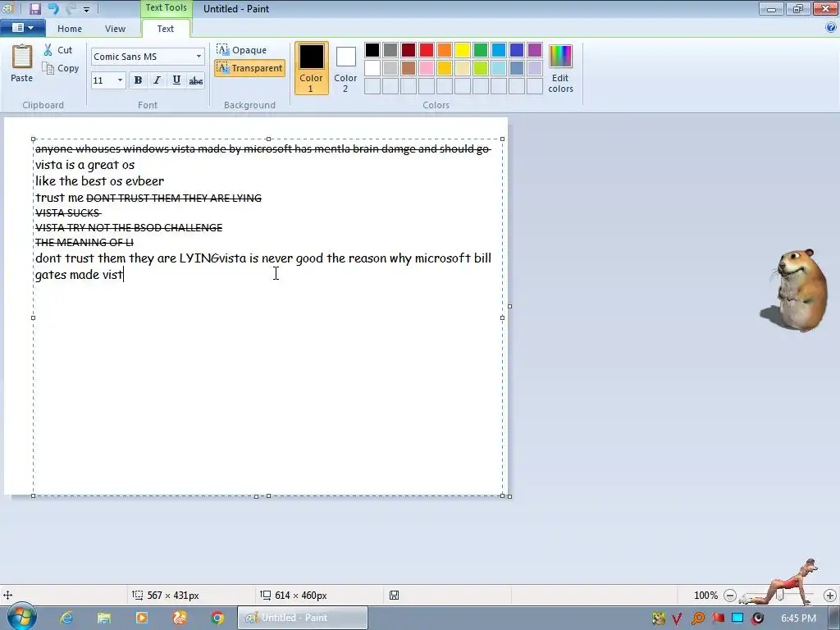Pick the red color swatch
840x630 pixels.
tap(427, 50)
